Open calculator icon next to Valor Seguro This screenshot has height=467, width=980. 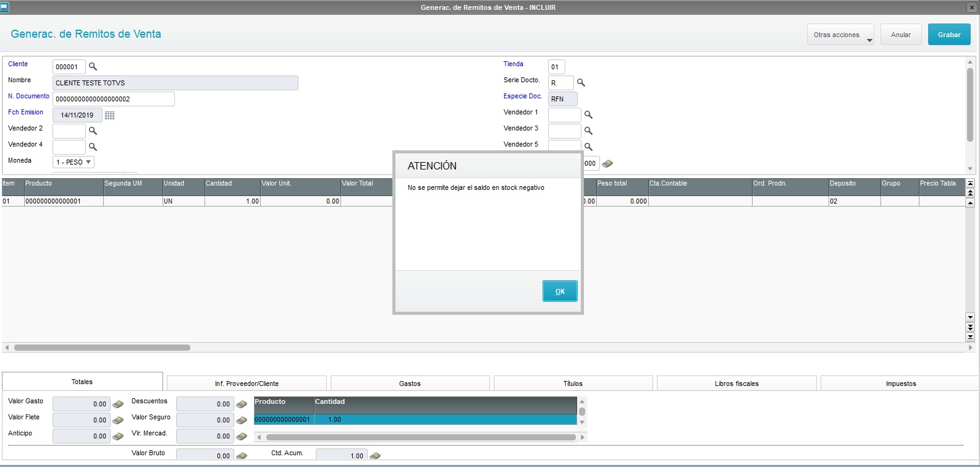(242, 421)
